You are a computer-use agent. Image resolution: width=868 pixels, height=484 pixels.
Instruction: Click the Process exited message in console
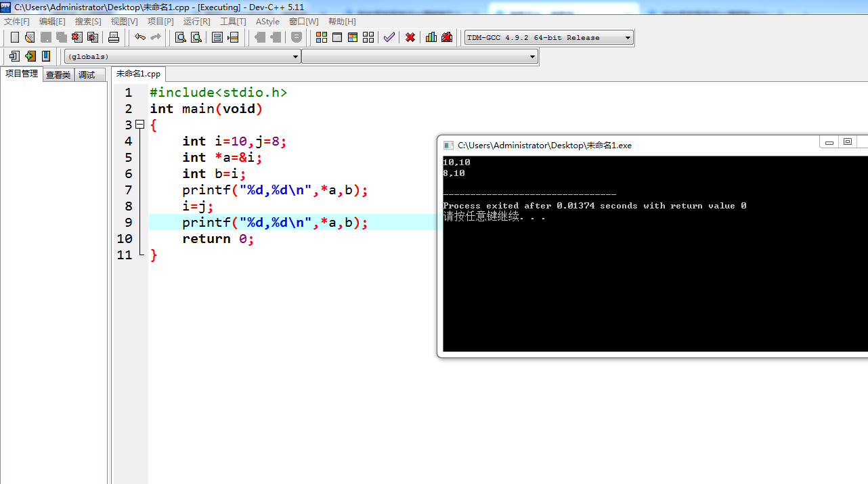pyautogui.click(x=594, y=206)
